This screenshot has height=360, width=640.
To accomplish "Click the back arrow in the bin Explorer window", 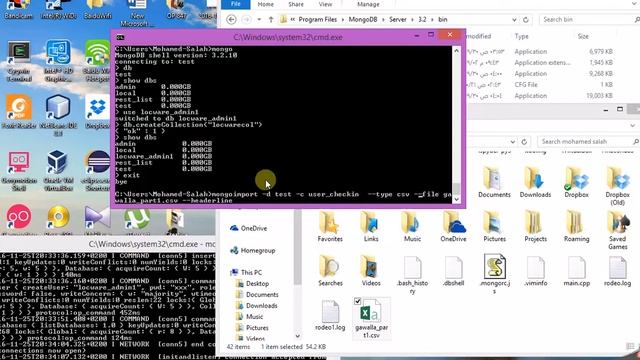I will click(231, 19).
